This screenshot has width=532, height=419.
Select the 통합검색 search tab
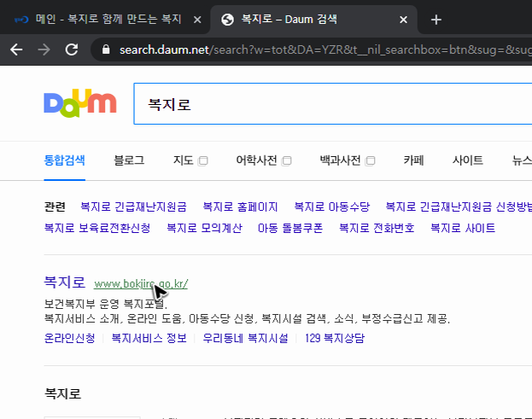(x=64, y=160)
